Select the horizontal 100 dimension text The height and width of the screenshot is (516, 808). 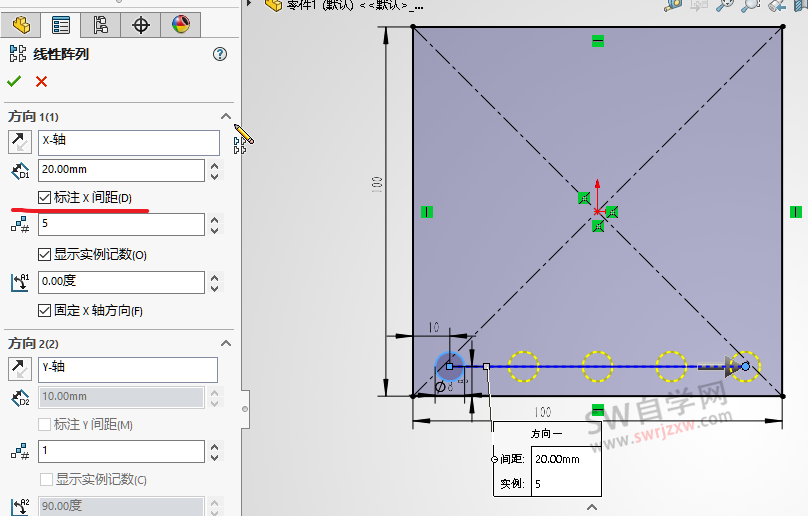[543, 412]
